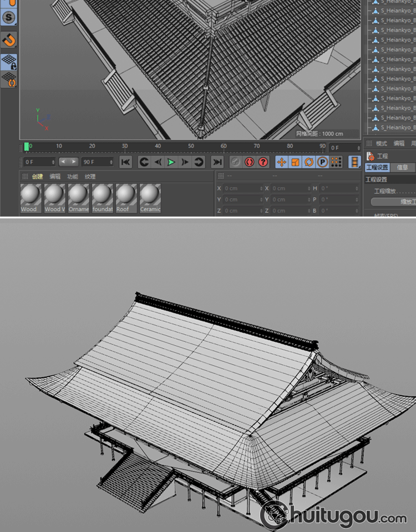This screenshot has width=416, height=532.
Task: Toggle Parameter (P) keyframe recording icon
Action: pyautogui.click(x=322, y=162)
